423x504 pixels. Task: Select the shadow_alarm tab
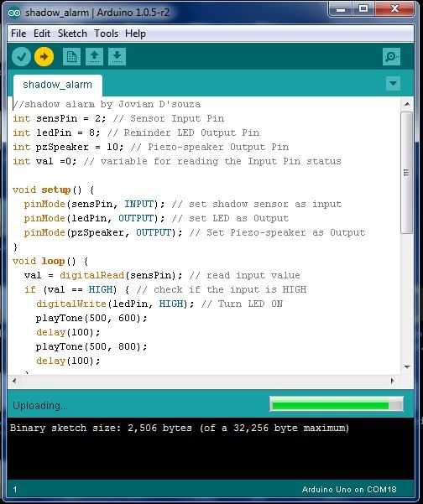58,85
